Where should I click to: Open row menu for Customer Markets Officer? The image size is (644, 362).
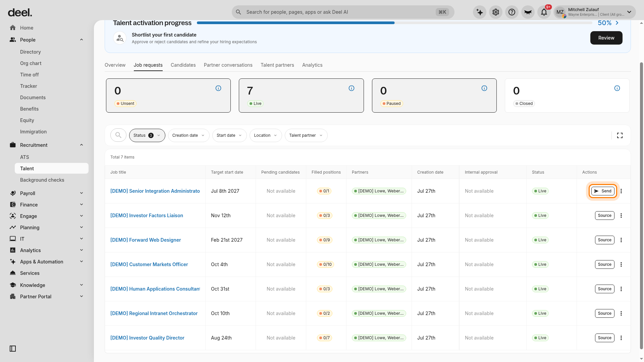[621, 264]
